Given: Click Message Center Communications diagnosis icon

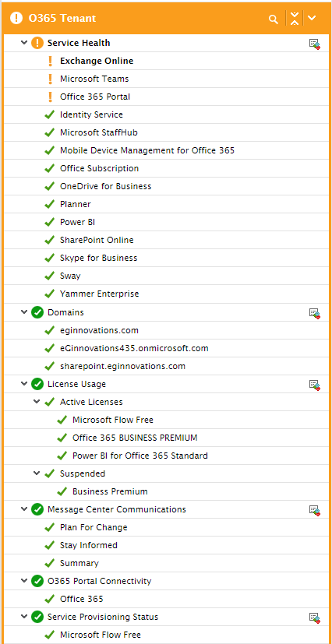Looking at the screenshot, I should pos(315,511).
